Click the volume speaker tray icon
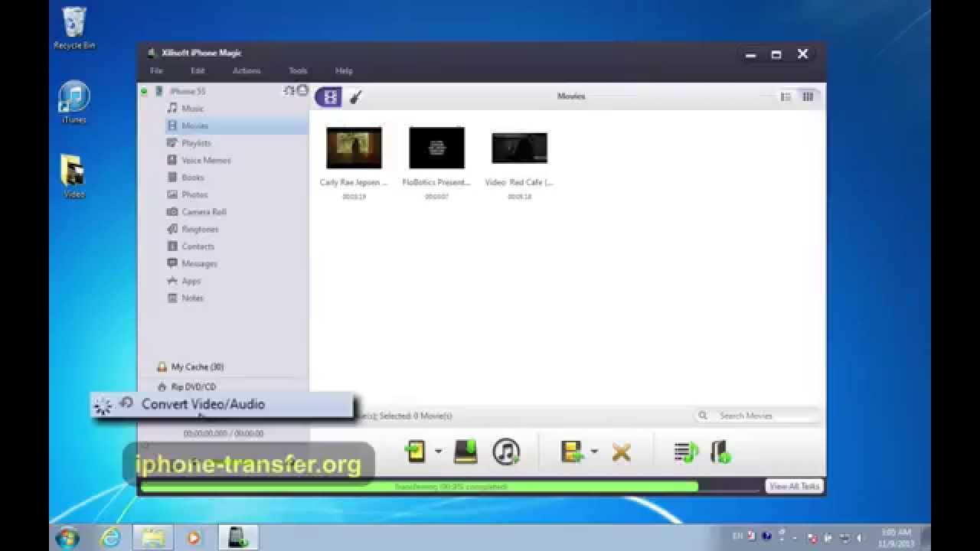This screenshot has width=980, height=551. pyautogui.click(x=859, y=538)
